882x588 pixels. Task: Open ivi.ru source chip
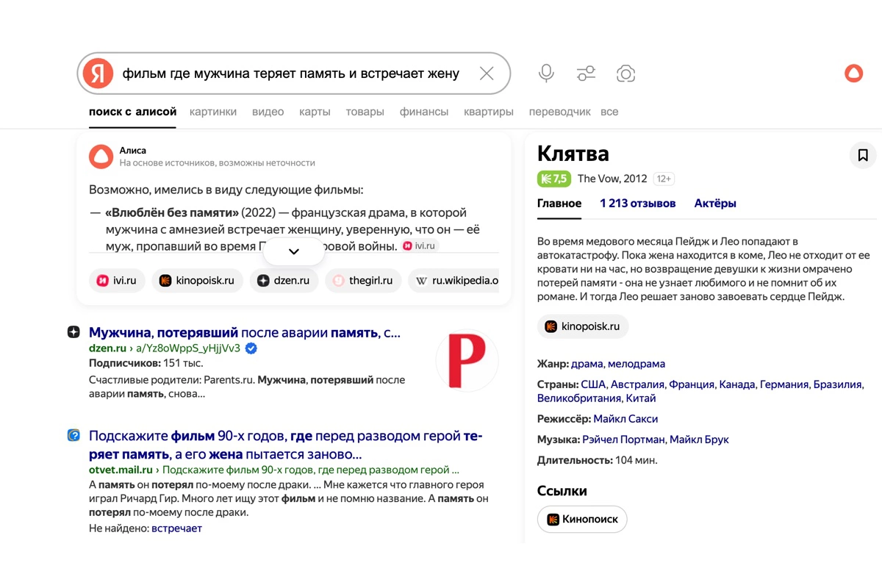click(117, 280)
